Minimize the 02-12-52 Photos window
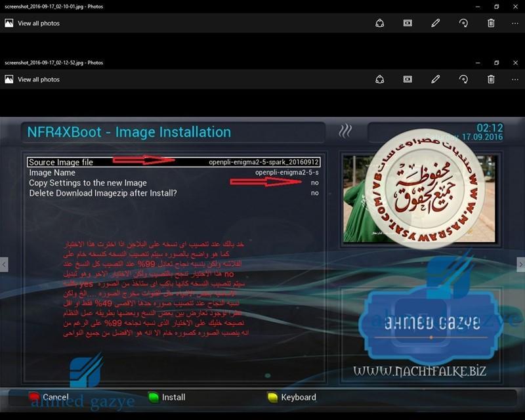Screen dimensions: 525x420 (478, 62)
